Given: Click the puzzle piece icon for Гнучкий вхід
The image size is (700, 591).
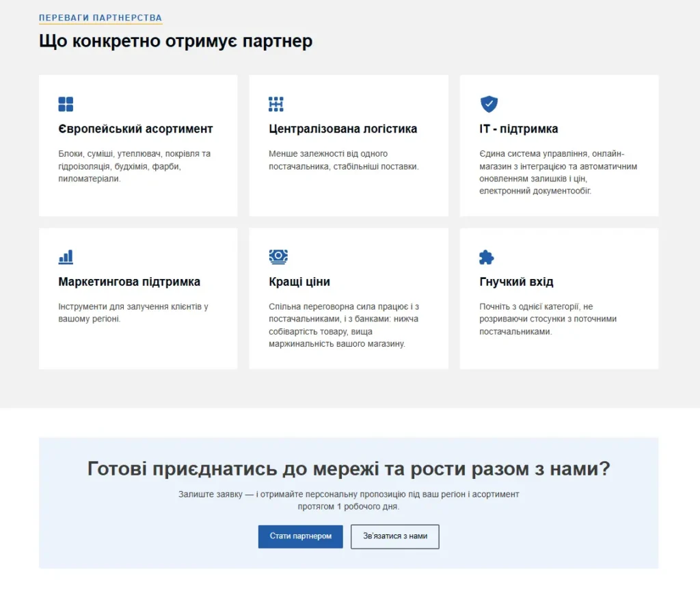Looking at the screenshot, I should click(487, 257).
